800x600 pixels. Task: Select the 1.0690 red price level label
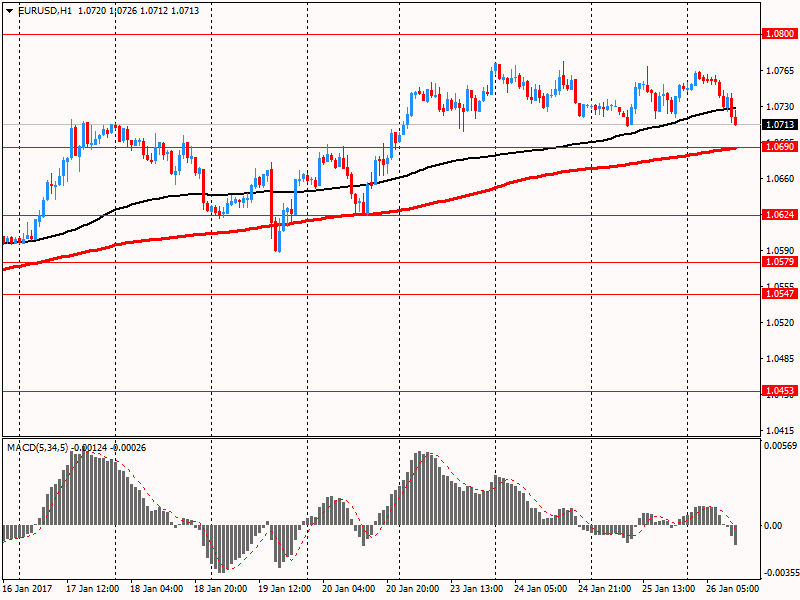click(x=780, y=147)
